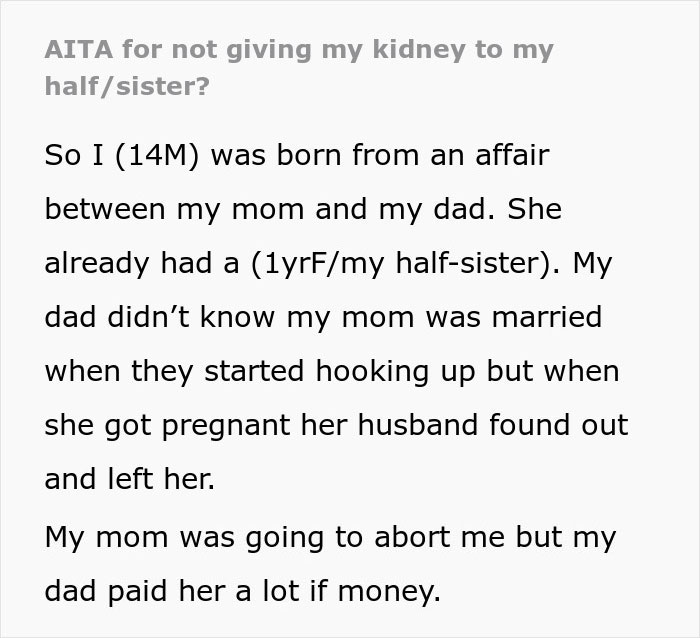Click the post title about the kidney

[298, 51]
